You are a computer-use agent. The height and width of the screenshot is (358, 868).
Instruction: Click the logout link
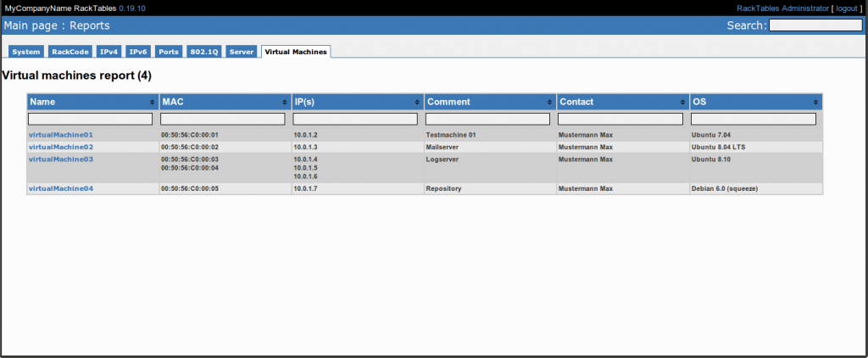pyautogui.click(x=847, y=8)
